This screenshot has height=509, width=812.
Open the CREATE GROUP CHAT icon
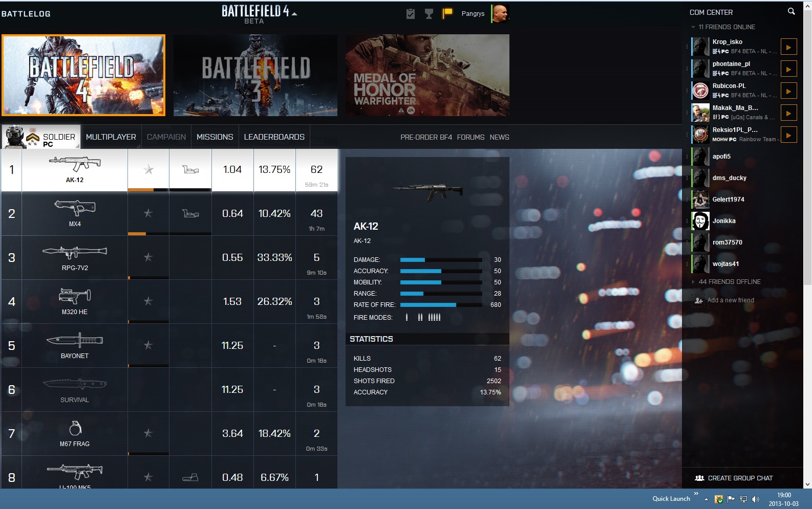699,478
